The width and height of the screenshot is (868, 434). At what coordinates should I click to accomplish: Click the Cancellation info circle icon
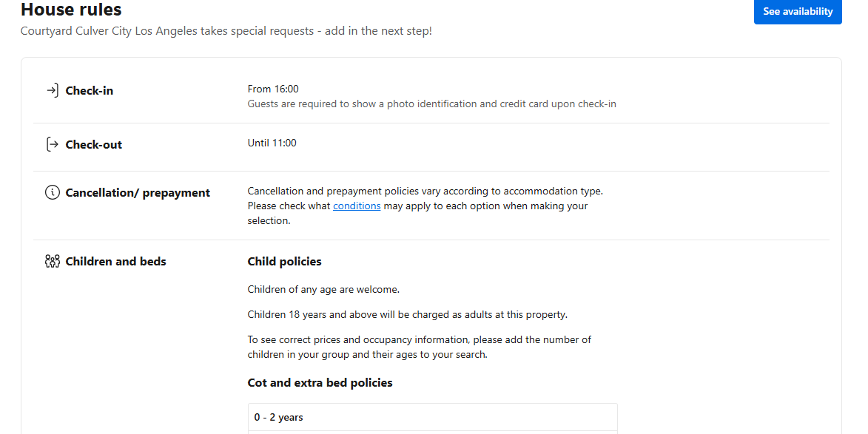(53, 192)
